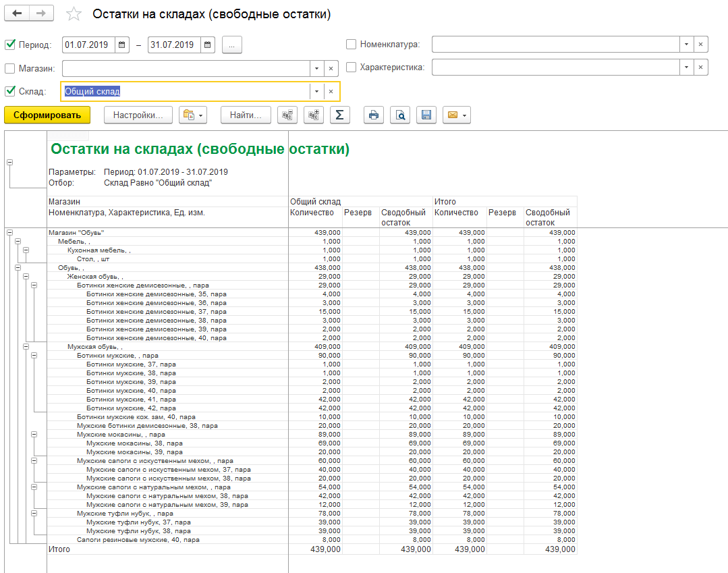Viewport: 728px width, 573px height.
Task: Collapse the Мужские мокасины group
Action: [34, 435]
